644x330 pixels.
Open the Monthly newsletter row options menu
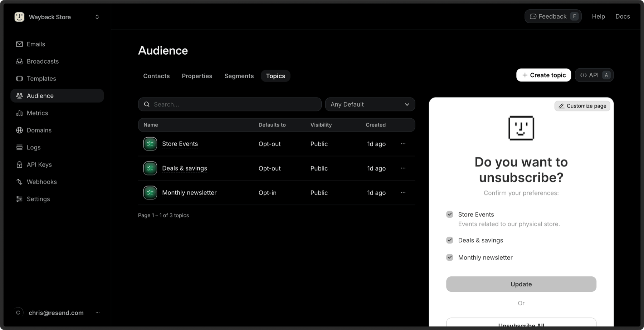click(403, 192)
